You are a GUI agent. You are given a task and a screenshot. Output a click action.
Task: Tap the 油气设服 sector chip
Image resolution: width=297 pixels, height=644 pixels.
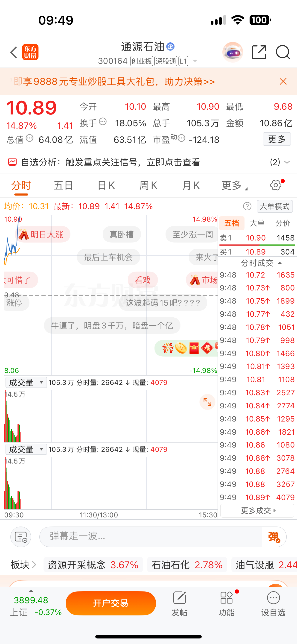point(264,565)
